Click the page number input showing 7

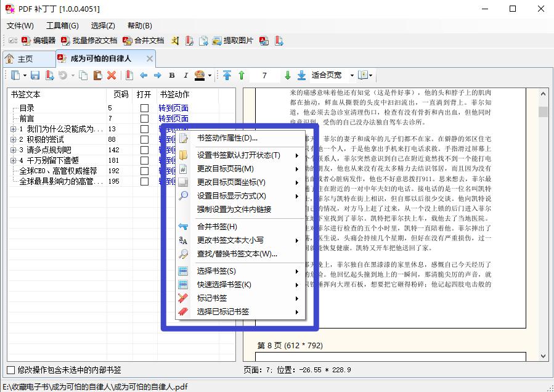(x=264, y=75)
